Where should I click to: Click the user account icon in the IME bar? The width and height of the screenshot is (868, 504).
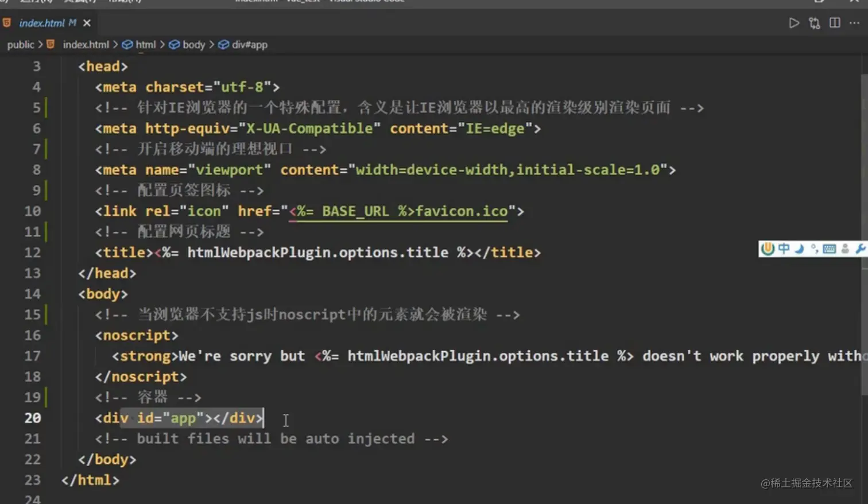(x=845, y=249)
